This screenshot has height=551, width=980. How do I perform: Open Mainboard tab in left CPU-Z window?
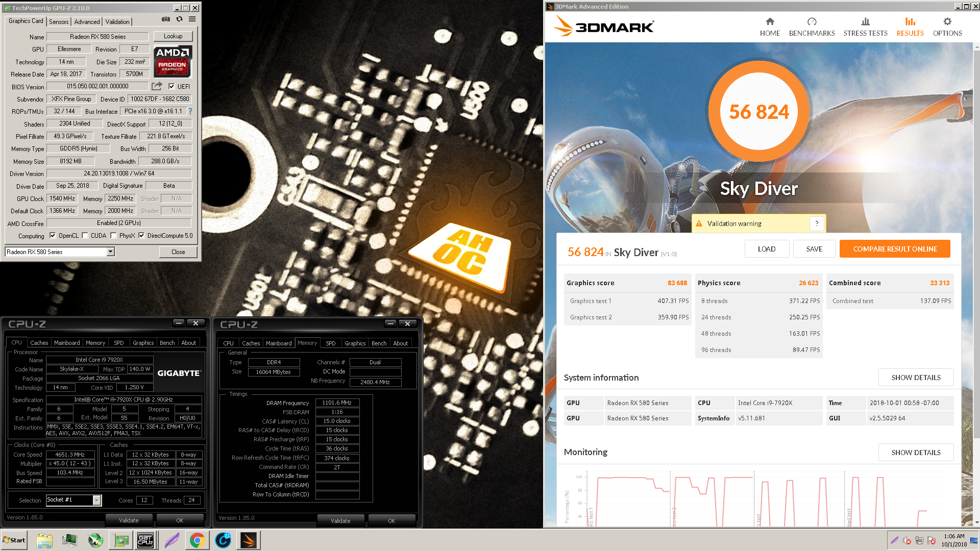pos(67,343)
